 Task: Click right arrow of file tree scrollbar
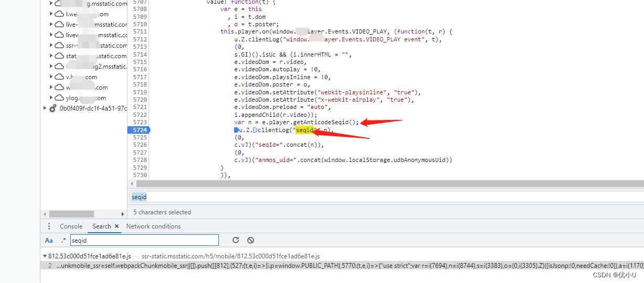tap(123, 214)
